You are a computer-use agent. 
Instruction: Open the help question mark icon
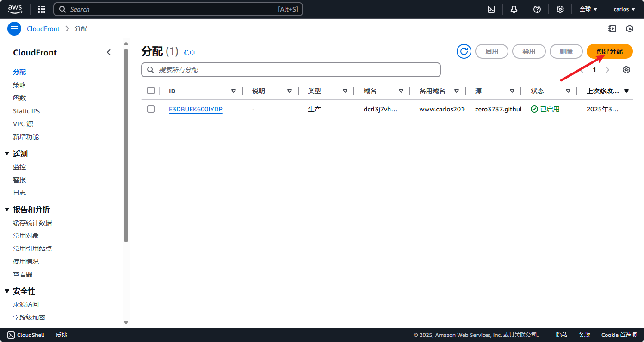pos(537,9)
